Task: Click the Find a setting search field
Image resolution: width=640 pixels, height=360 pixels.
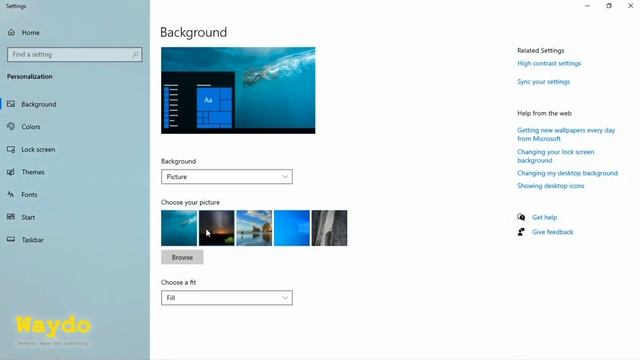Action: (x=75, y=54)
